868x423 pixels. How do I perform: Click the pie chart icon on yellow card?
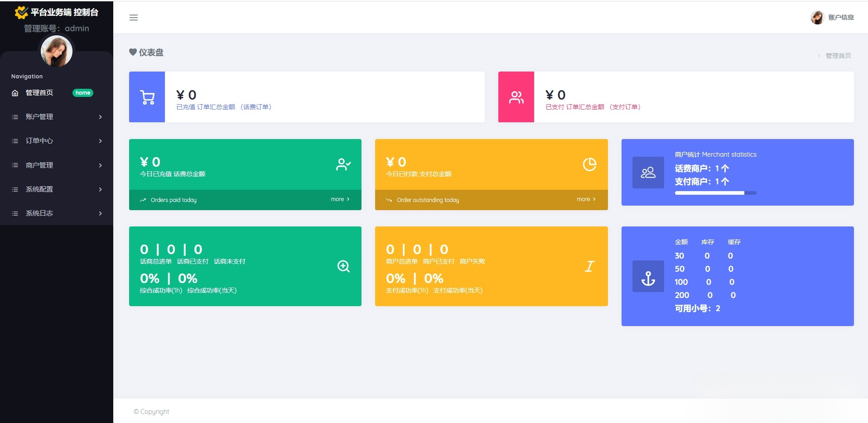(x=589, y=164)
